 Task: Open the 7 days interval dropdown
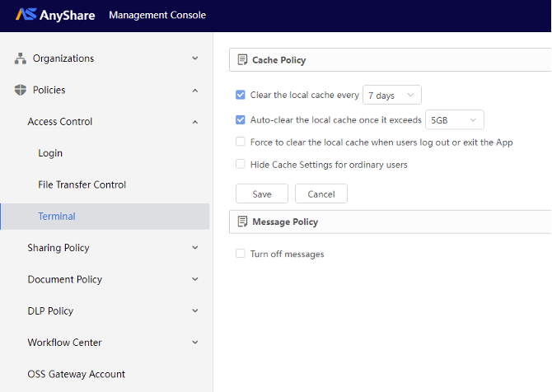click(392, 95)
